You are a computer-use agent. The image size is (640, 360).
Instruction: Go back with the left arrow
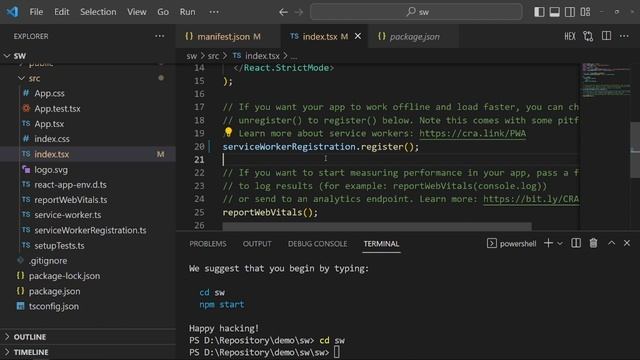coord(283,12)
